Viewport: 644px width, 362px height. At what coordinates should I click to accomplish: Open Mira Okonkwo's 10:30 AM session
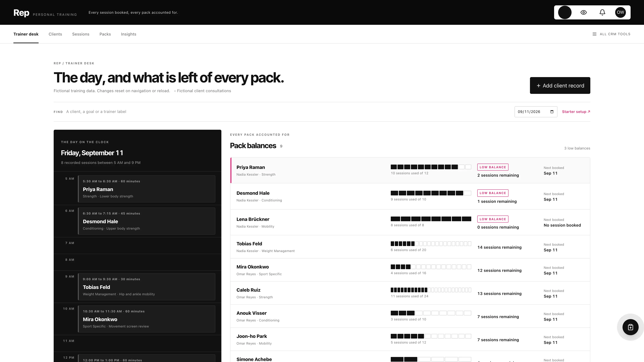(147, 319)
